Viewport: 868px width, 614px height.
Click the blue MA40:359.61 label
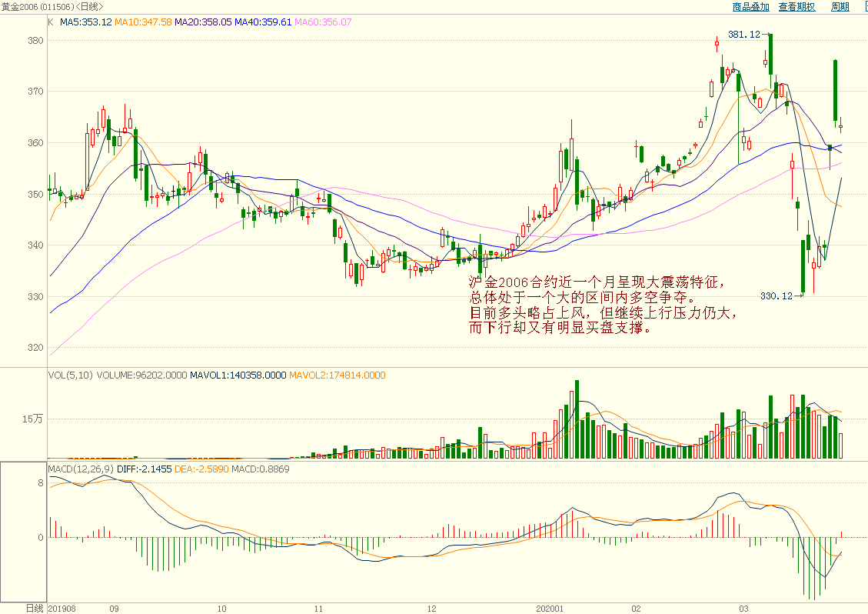pyautogui.click(x=263, y=22)
